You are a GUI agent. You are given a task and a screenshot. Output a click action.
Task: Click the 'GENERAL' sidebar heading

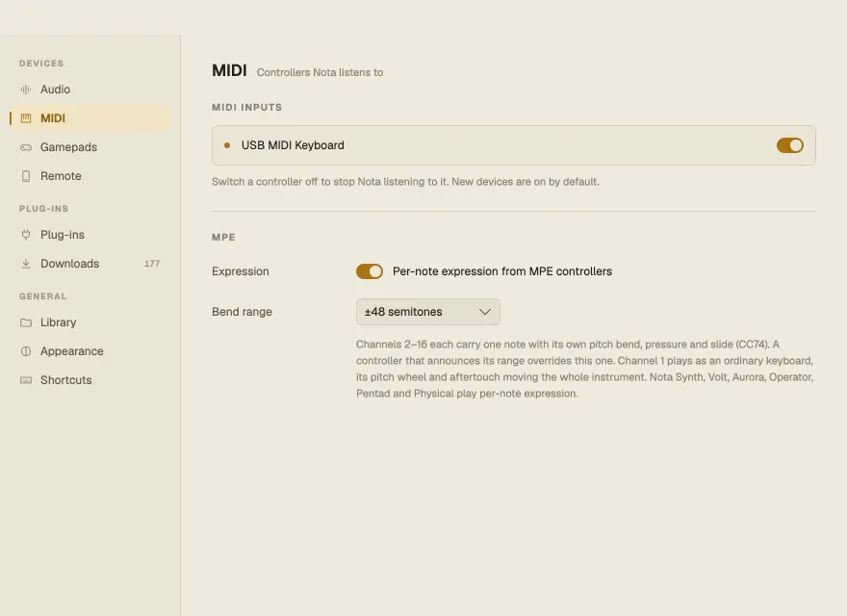click(x=42, y=296)
